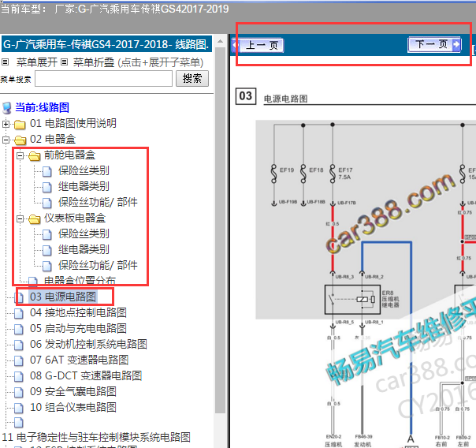Open 电器盒位置分布 page
476x448 pixels.
click(x=80, y=280)
